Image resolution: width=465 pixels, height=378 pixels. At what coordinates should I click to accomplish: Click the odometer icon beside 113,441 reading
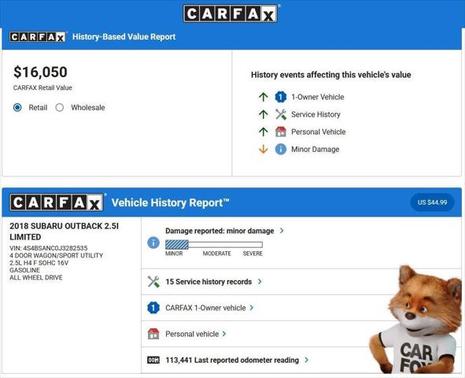point(153,360)
